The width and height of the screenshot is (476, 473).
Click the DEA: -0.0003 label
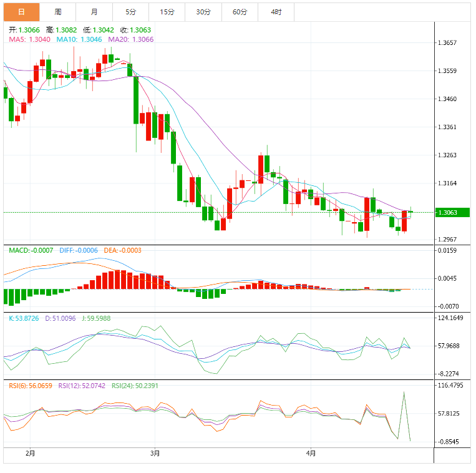(x=123, y=250)
